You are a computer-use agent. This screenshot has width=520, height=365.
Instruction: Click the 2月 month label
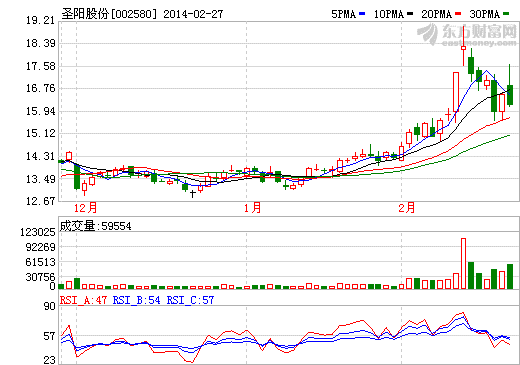click(x=407, y=208)
